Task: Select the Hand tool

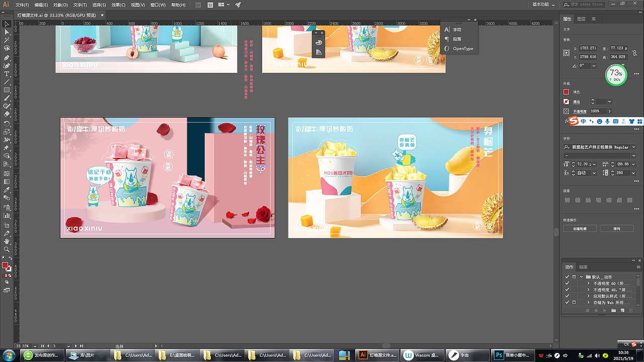Action: click(7, 241)
